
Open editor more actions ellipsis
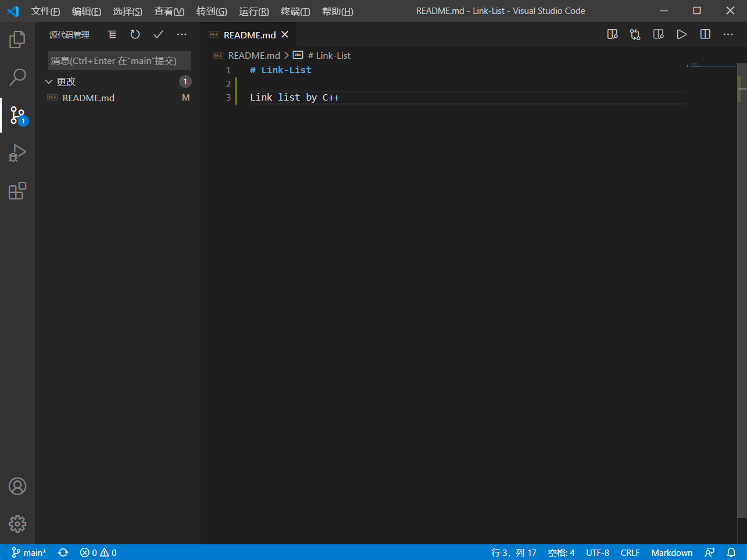click(728, 35)
